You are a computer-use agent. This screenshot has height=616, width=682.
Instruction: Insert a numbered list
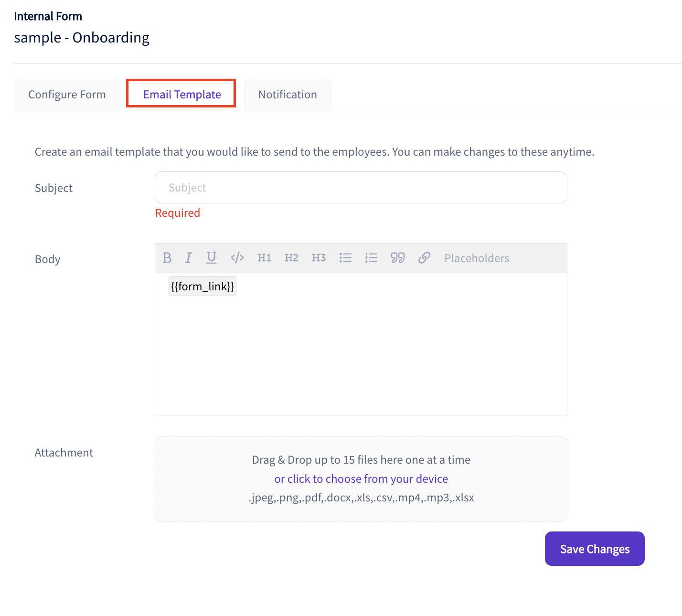pos(371,258)
